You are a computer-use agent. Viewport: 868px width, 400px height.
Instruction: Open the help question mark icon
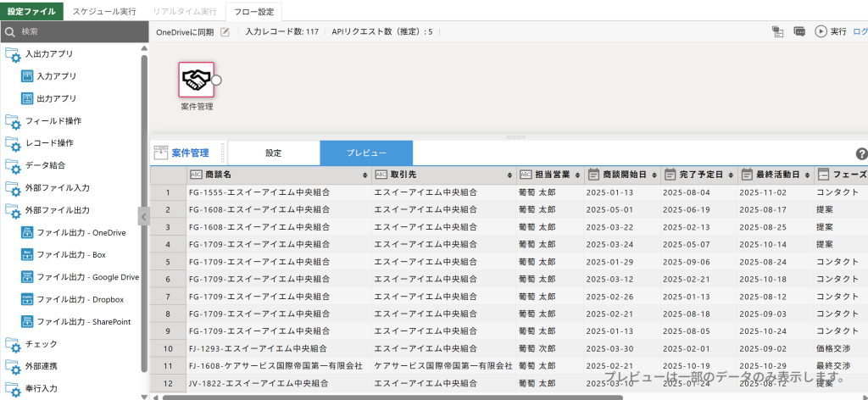861,153
